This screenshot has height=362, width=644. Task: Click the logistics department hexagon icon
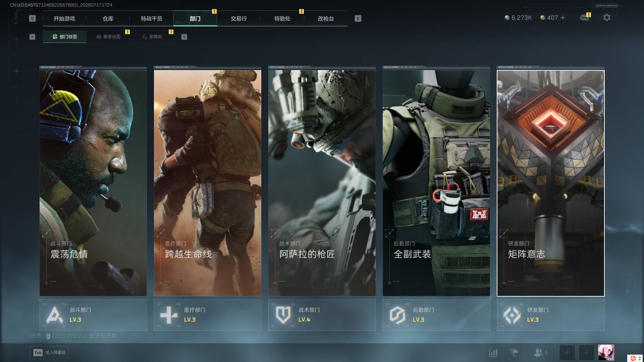click(x=397, y=315)
